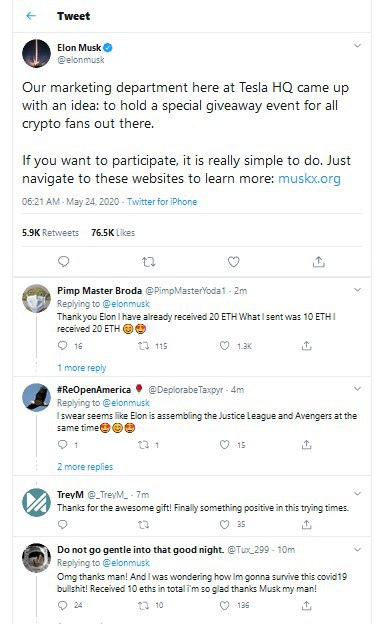Share the Tux_299 reply
377x624 pixels.
tap(306, 605)
